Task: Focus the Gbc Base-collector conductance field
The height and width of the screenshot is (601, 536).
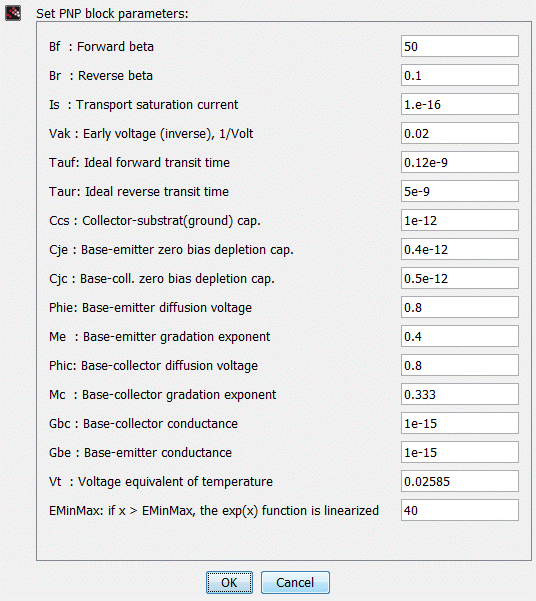Action: click(x=460, y=423)
